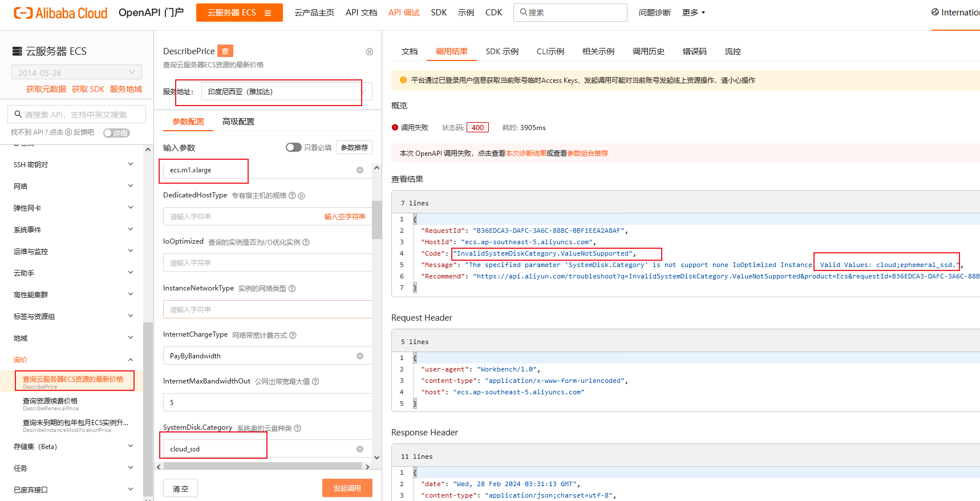Screen dimensions: 980x501
Task: Switch to the CLI示例 tab
Action: pos(550,51)
